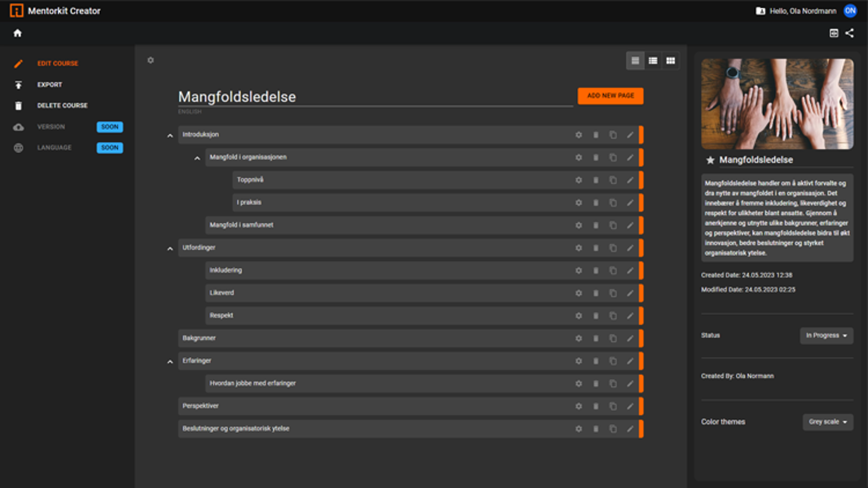Open the layout panel icon near share
The width and height of the screenshot is (868, 488).
pos(834,34)
